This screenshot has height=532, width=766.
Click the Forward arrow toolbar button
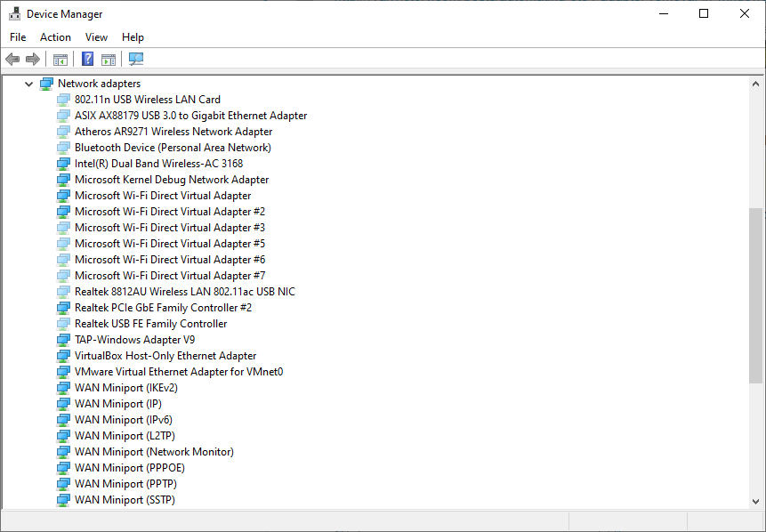[33, 60]
